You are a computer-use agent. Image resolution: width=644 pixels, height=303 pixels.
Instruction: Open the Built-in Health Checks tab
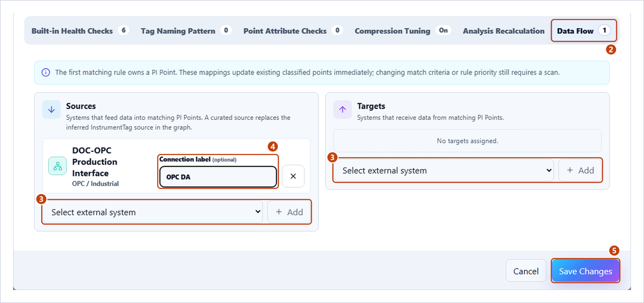click(80, 31)
